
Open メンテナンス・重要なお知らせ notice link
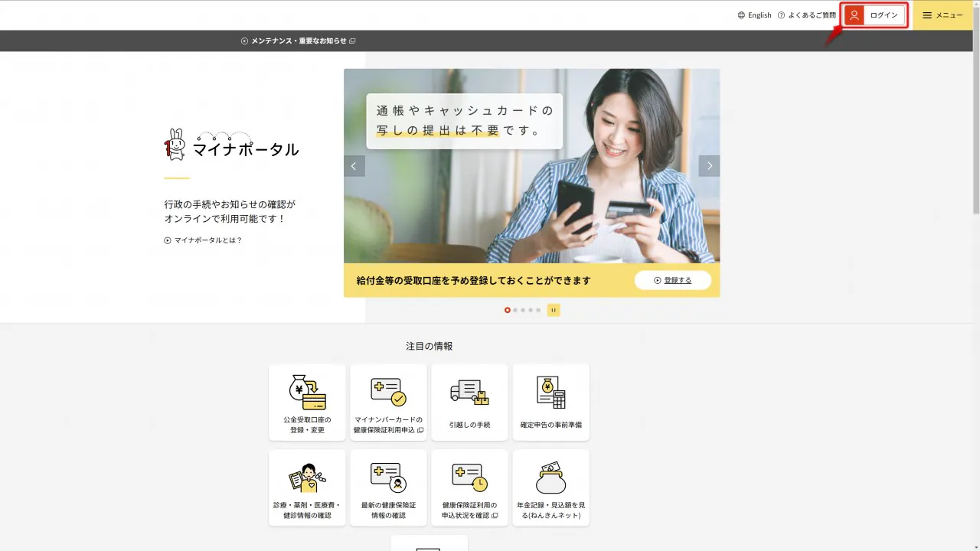coord(298,41)
